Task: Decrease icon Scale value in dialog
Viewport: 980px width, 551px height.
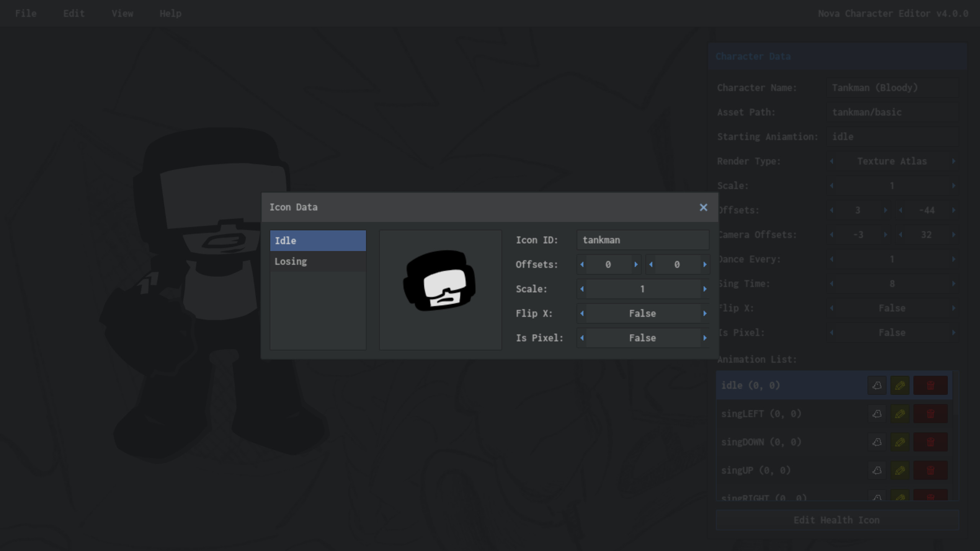Action: point(582,289)
